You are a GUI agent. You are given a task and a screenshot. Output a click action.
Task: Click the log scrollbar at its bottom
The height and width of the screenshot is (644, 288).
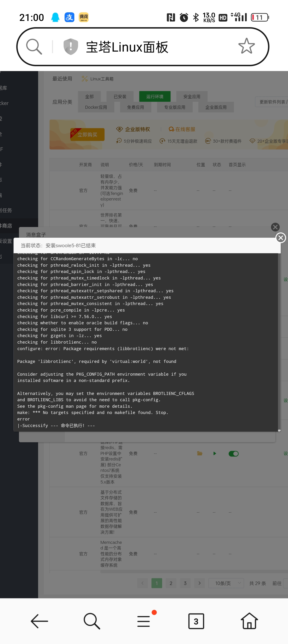279,430
